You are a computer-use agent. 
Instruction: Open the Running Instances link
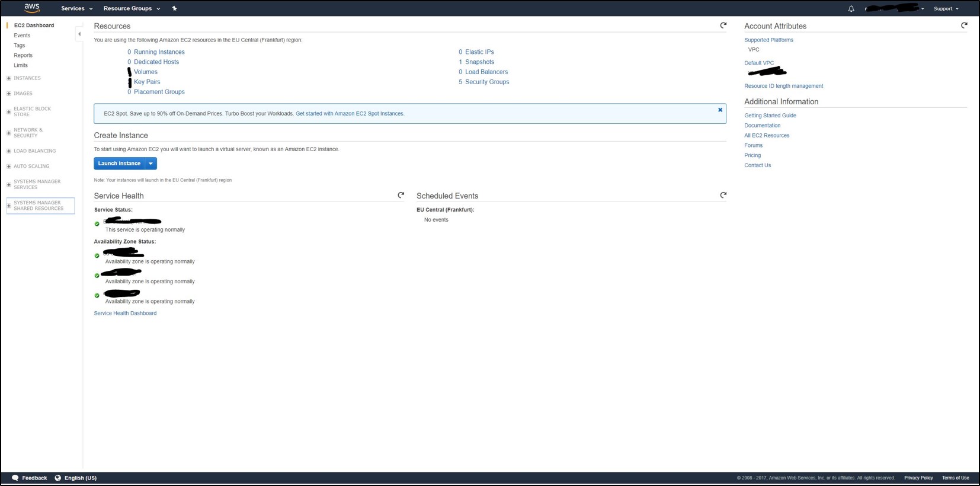point(159,52)
